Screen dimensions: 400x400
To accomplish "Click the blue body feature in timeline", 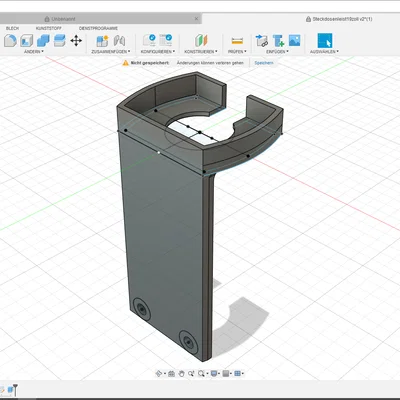I will [x=10, y=389].
